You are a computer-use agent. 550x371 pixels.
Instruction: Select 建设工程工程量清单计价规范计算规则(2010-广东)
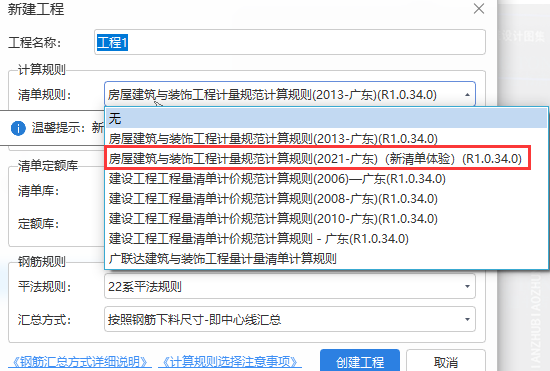[326, 218]
